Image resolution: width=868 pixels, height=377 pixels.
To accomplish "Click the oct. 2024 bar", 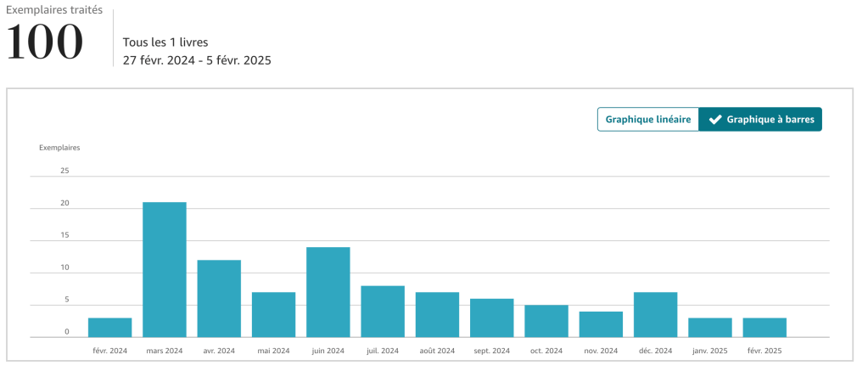I will tap(546, 321).
